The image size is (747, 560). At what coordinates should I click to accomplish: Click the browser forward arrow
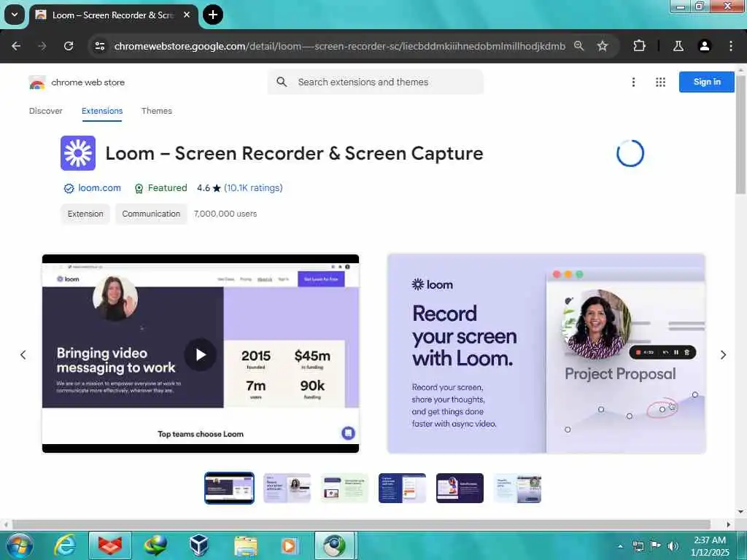(42, 46)
